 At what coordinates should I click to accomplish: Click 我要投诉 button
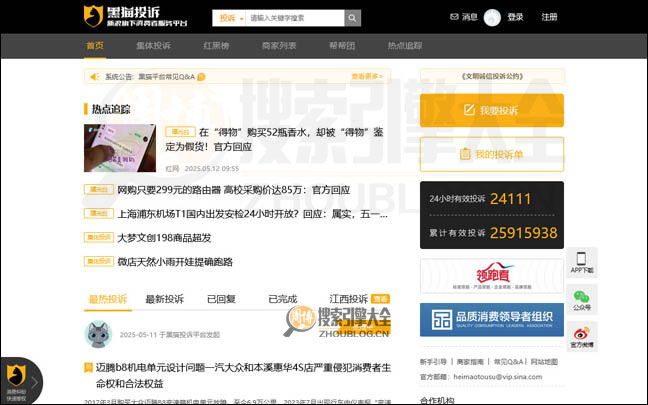(492, 110)
